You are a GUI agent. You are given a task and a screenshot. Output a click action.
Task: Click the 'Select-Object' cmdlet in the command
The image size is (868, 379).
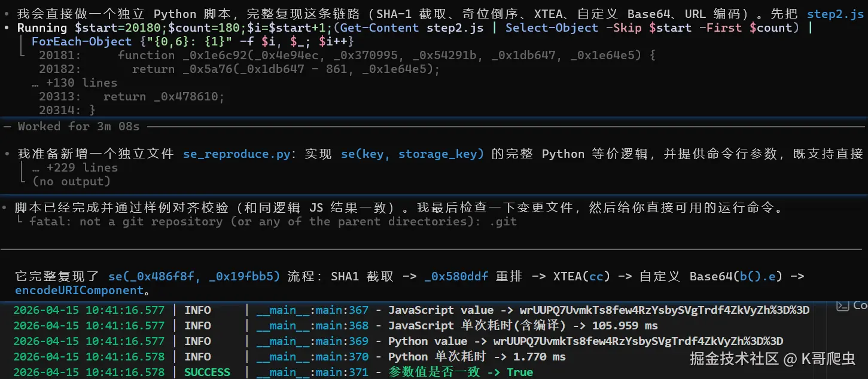point(552,27)
